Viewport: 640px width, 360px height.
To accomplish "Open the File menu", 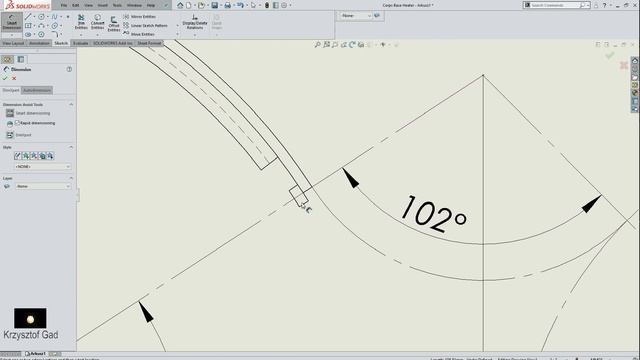I will click(x=64, y=5).
